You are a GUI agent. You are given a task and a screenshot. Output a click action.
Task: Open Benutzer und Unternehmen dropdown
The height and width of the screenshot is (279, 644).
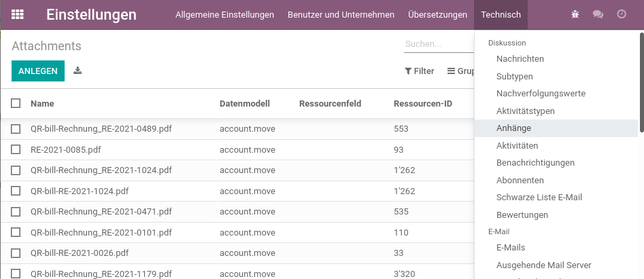(341, 15)
